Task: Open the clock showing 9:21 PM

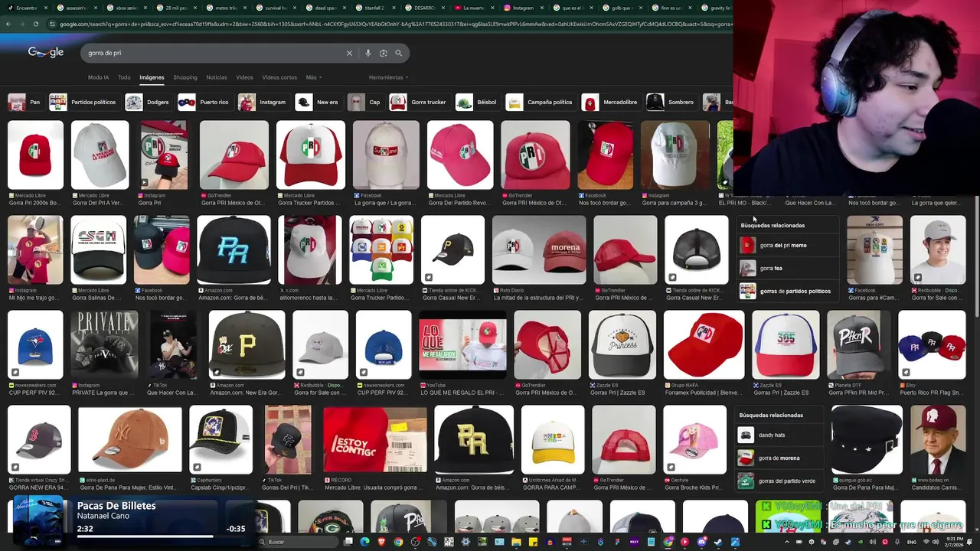Action: coord(953,542)
